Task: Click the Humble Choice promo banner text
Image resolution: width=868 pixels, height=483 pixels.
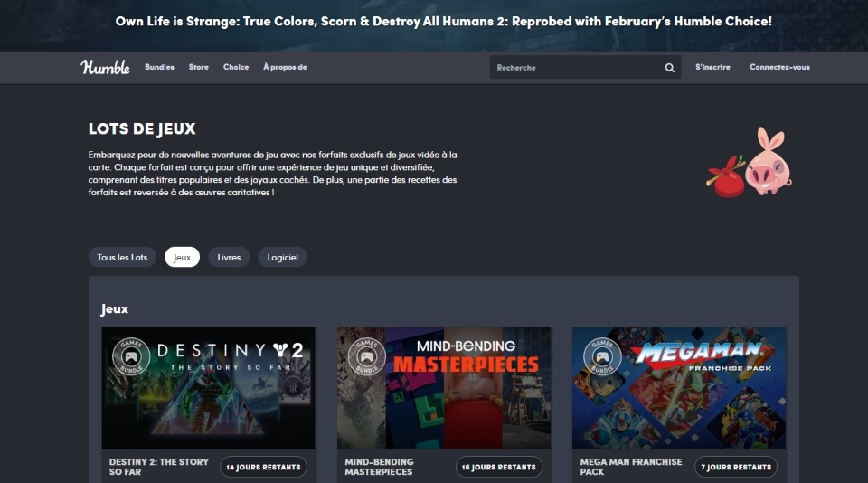Action: (443, 22)
